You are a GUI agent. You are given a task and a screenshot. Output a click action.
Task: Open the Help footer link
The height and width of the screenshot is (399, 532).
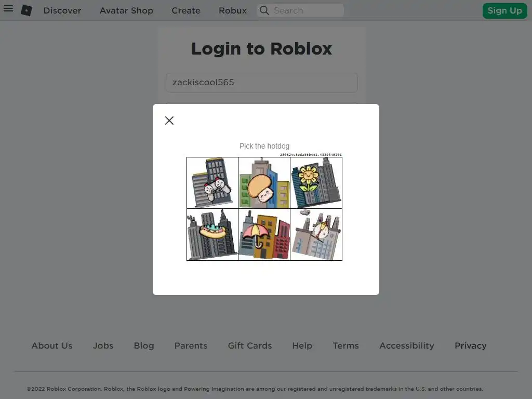[x=302, y=345]
